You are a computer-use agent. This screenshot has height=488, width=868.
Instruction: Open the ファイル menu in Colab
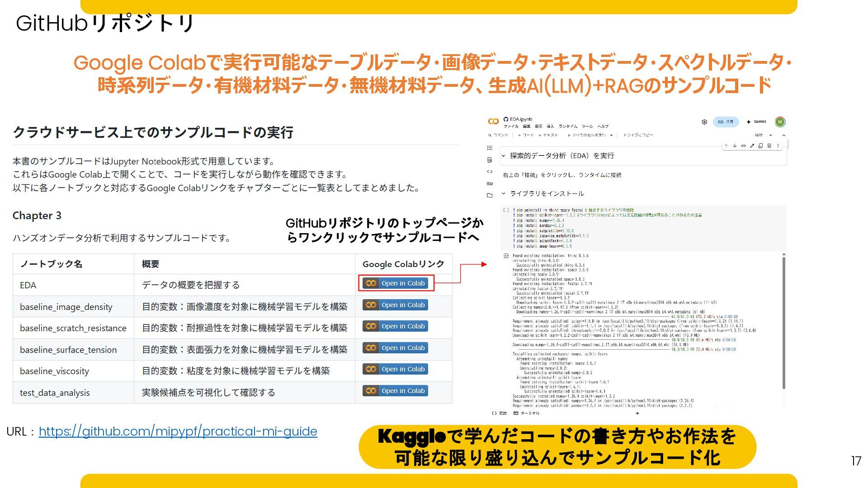pyautogui.click(x=511, y=127)
